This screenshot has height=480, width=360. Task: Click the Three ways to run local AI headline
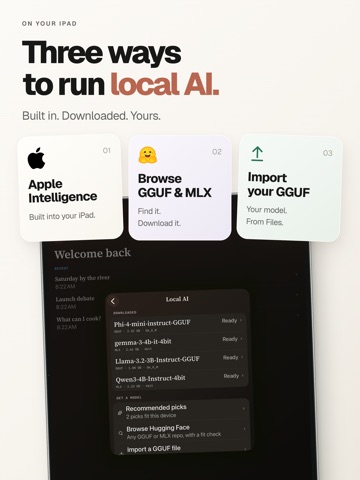click(120, 68)
